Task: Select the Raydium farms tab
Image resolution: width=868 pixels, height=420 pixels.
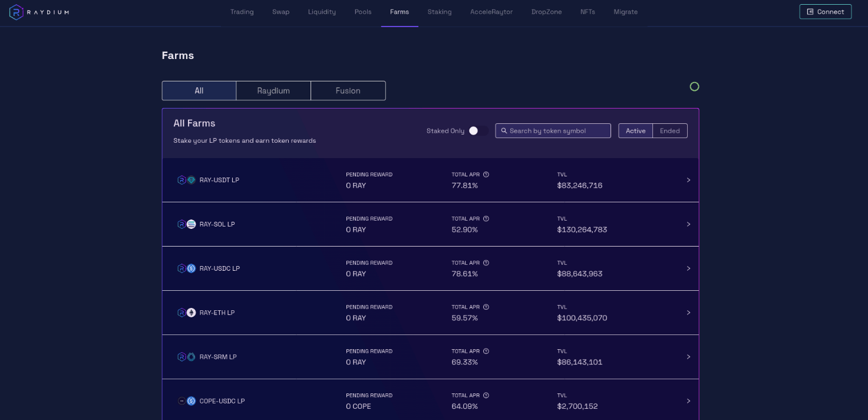Action: click(x=273, y=91)
